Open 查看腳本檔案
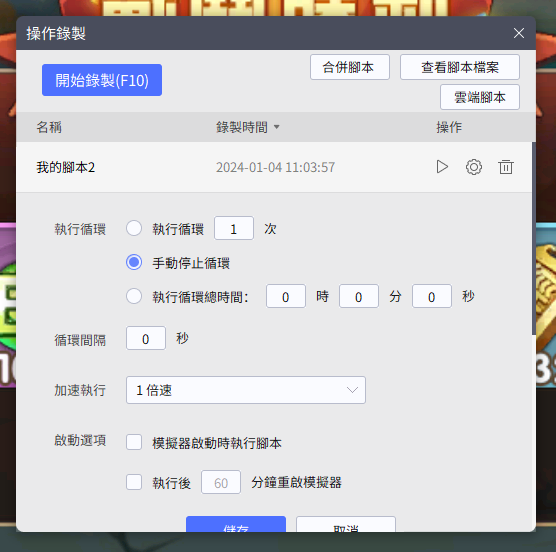The image size is (556, 552). coord(460,67)
